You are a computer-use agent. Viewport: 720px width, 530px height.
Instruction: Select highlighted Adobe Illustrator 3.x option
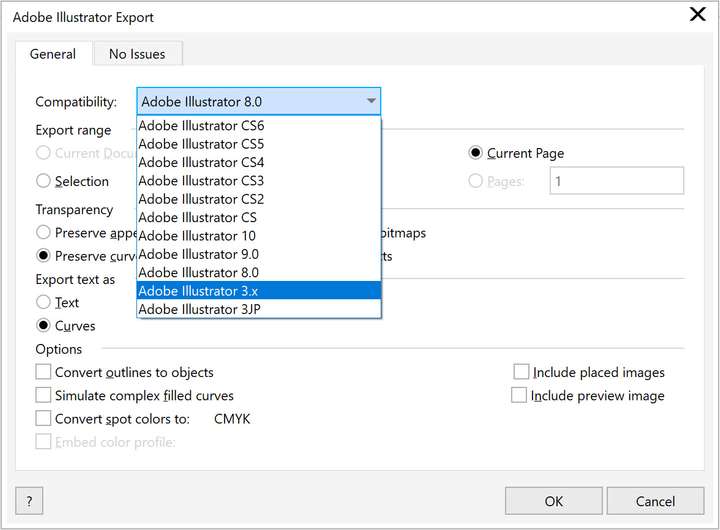pyautogui.click(x=259, y=291)
